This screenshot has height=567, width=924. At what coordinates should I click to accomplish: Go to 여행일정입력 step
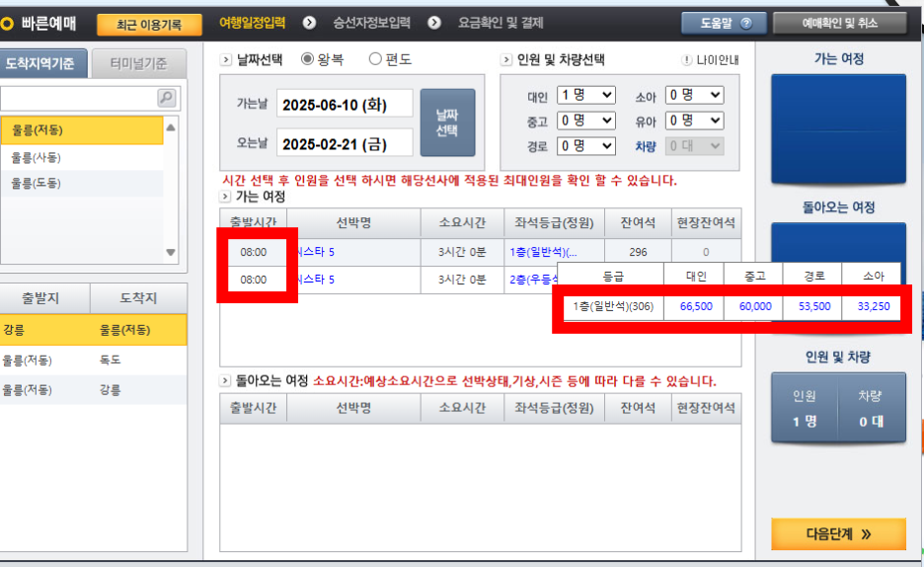tap(252, 23)
